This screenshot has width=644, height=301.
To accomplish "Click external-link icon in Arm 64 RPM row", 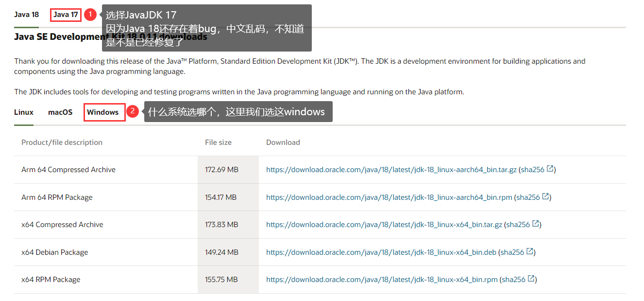I will click(545, 196).
